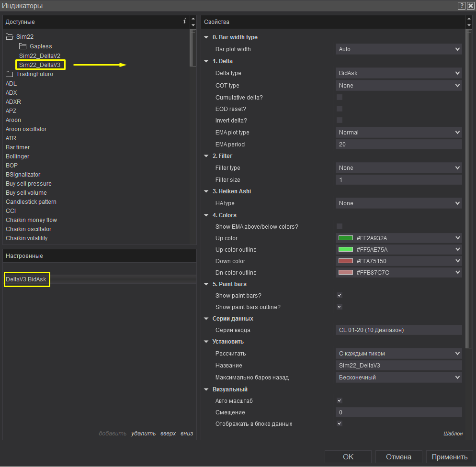This screenshot has height=467, width=476.
Task: Expand the Filter type combo box
Action: tap(398, 168)
